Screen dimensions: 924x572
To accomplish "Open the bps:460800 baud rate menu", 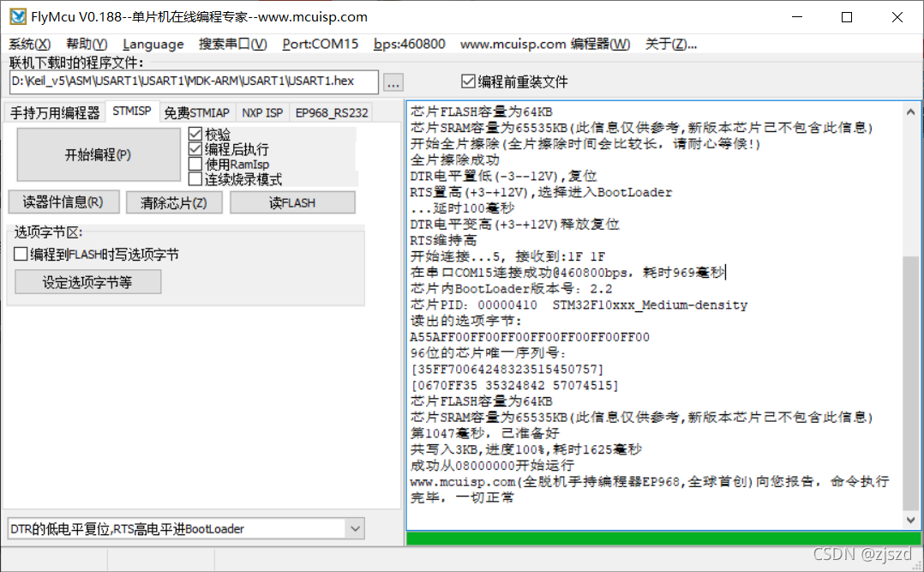I will coord(410,45).
